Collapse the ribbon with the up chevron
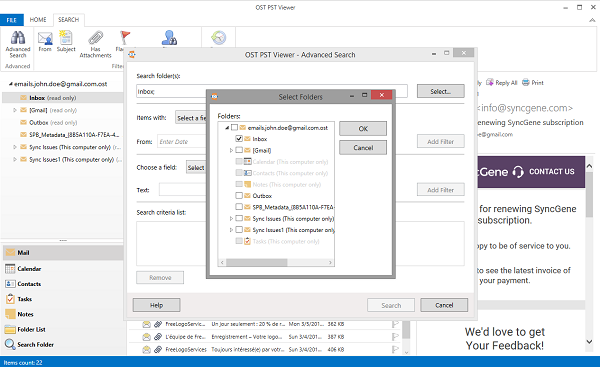Screen dimensions: 600x367 [592, 20]
